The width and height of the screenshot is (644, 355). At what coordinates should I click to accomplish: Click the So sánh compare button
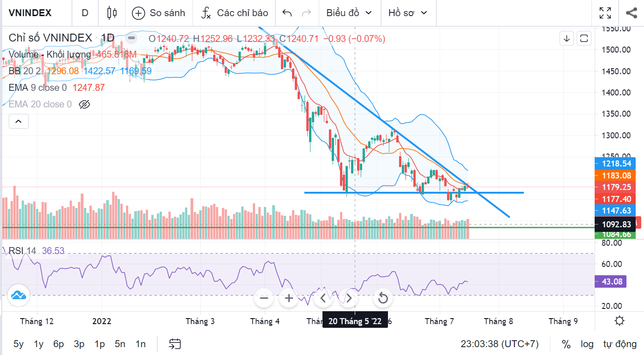pyautogui.click(x=158, y=13)
